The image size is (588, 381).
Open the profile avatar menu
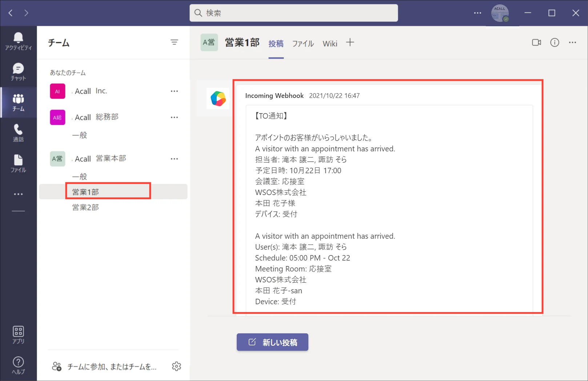[x=500, y=13]
